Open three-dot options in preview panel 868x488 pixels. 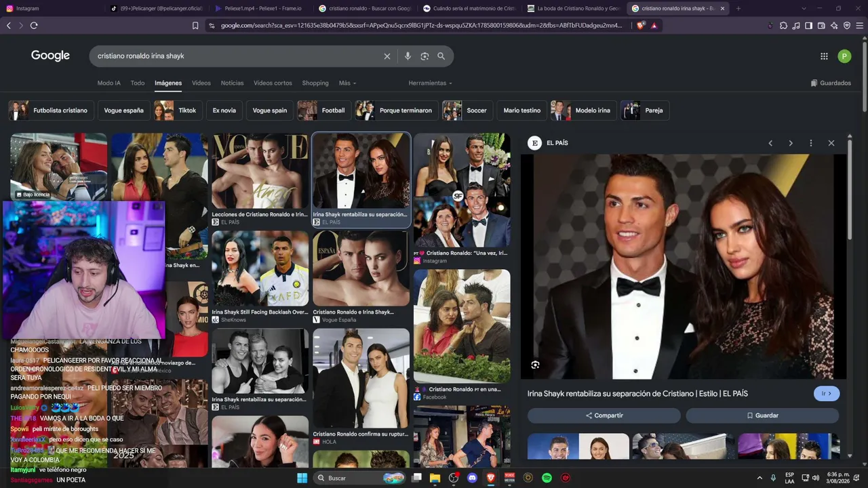[x=810, y=143]
